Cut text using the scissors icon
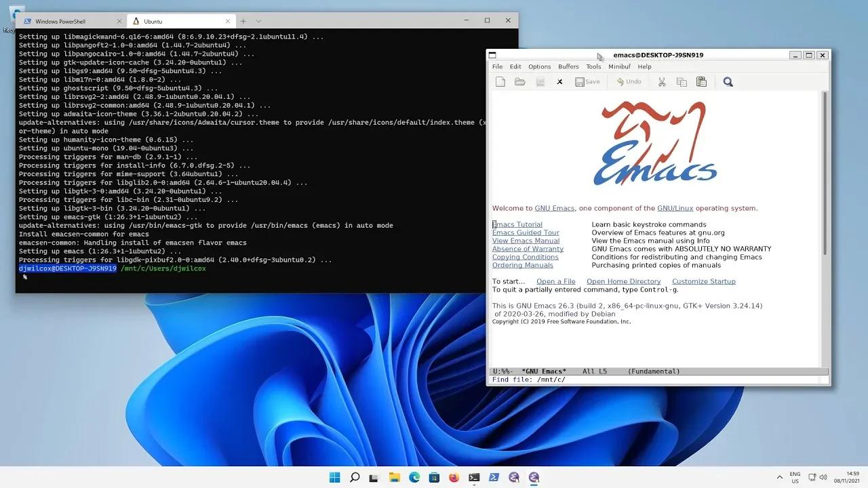 coord(661,81)
